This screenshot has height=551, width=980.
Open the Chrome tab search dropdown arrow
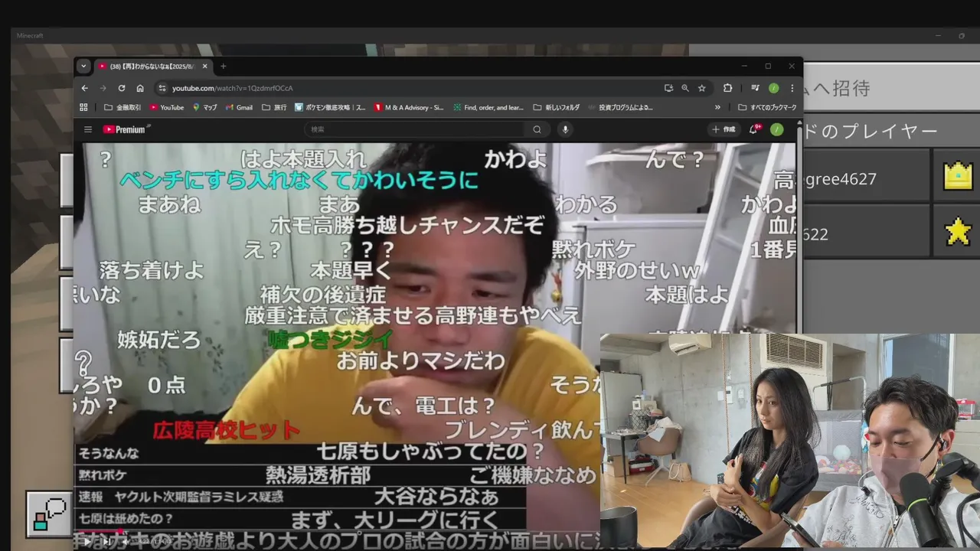coord(83,67)
